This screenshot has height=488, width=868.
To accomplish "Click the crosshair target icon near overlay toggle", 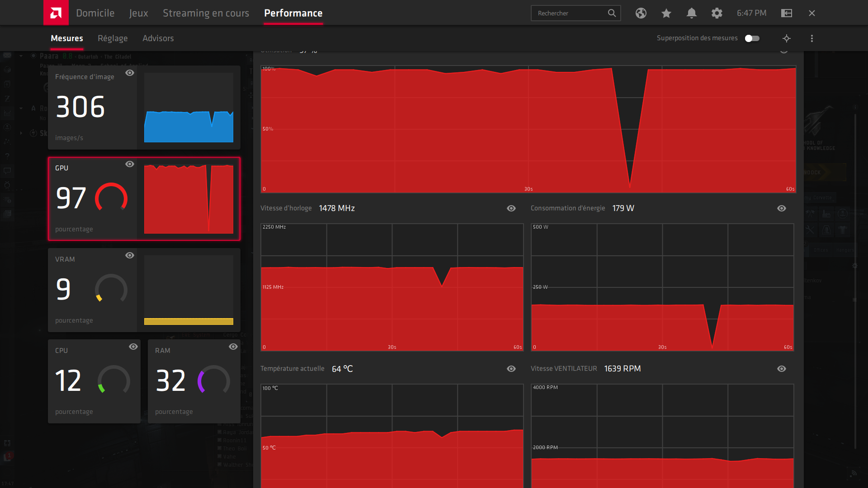I will [787, 38].
